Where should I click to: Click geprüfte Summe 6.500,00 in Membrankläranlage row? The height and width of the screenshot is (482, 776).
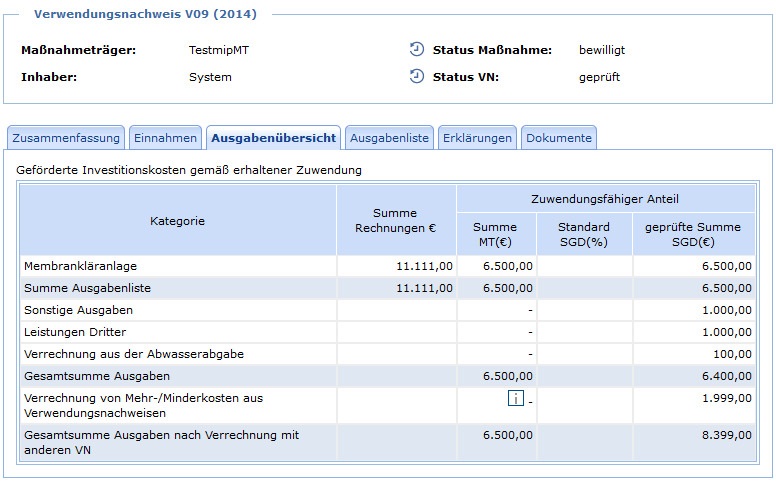[727, 266]
